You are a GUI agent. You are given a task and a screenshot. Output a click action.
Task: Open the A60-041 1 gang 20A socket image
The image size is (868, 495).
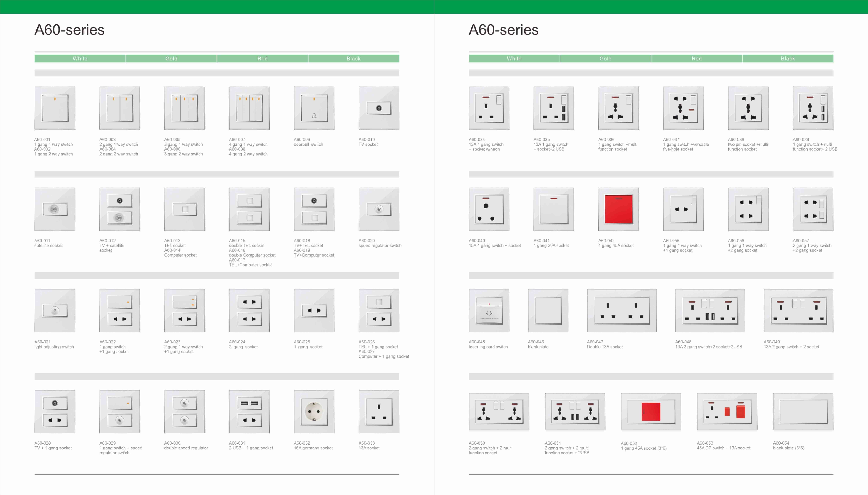(554, 209)
